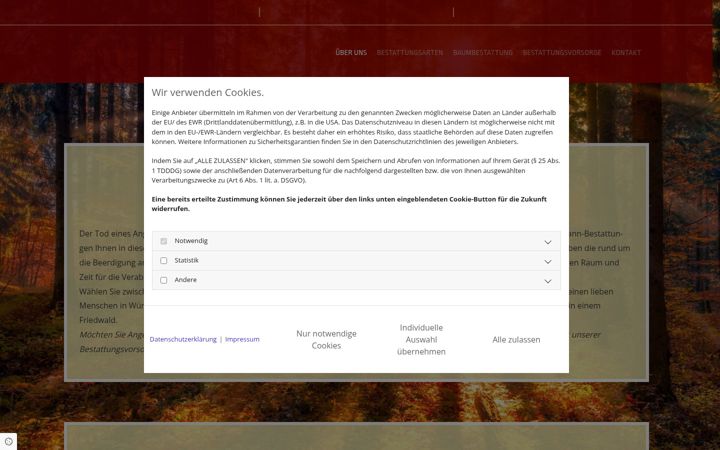Screen dimensions: 720x450
Task: Toggle the Notwendig checkbox
Action: pos(163,241)
